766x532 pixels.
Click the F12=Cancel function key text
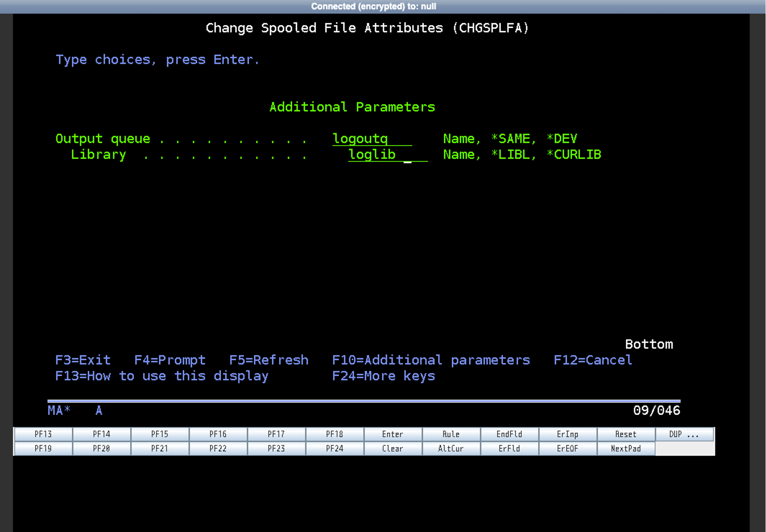(593, 360)
